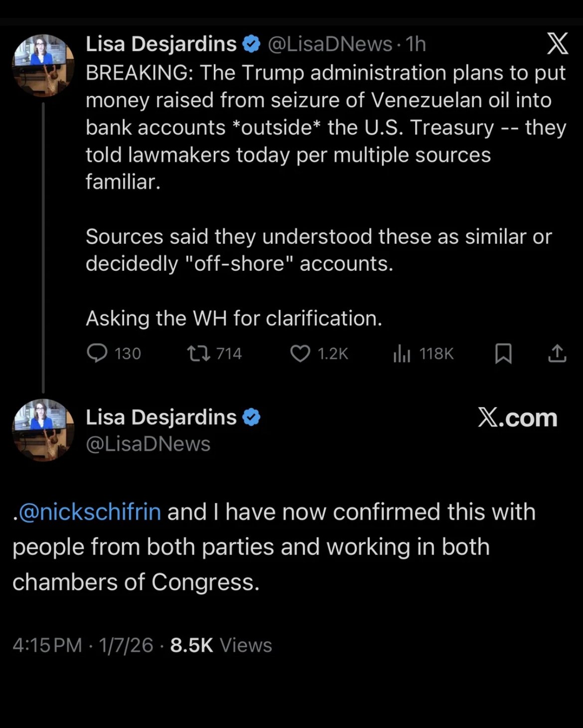Open top tweet profile picture

coord(43,65)
